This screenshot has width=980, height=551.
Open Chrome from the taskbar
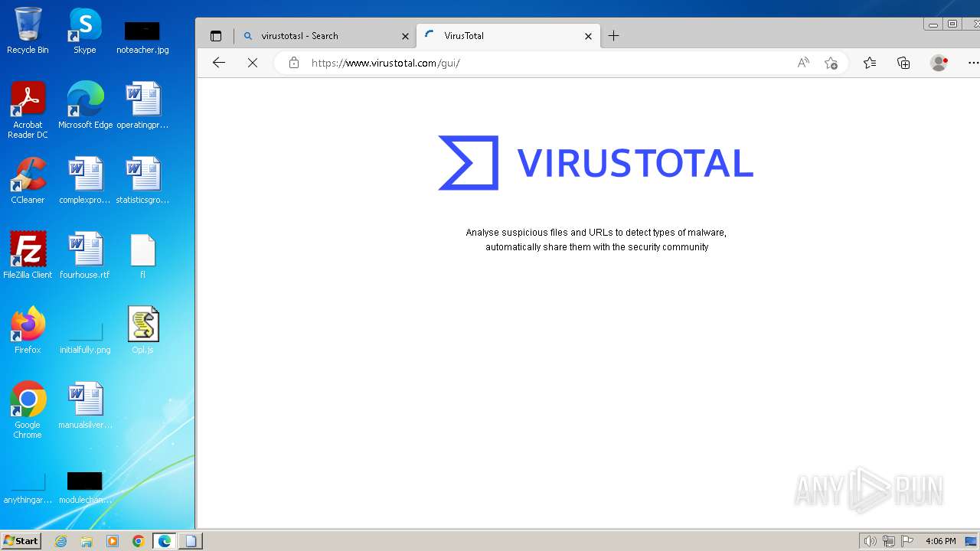point(138,541)
